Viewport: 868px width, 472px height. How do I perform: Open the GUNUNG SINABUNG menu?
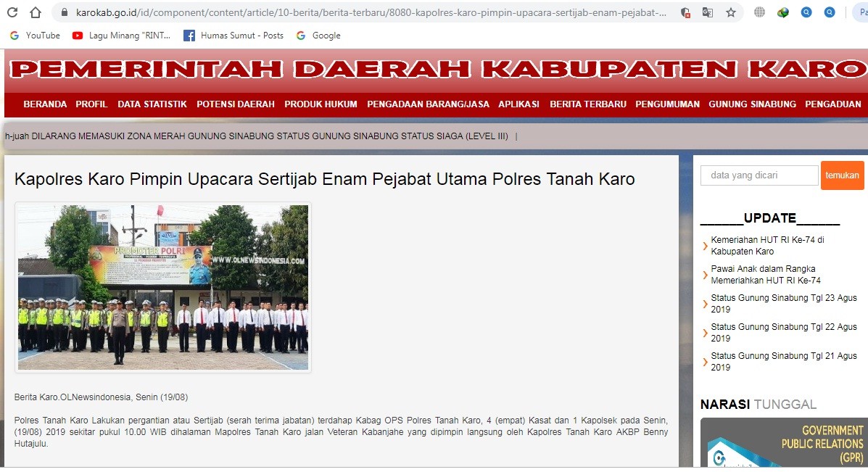752,104
